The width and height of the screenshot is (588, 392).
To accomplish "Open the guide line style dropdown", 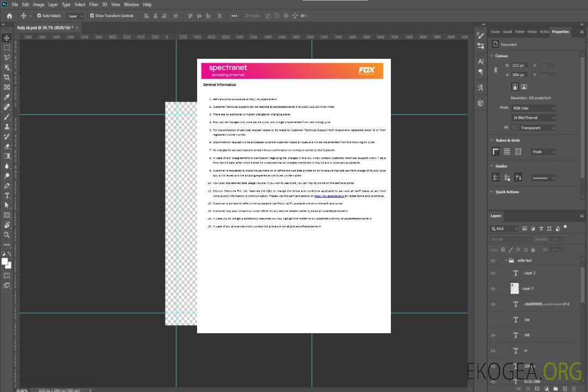I will tap(543, 178).
